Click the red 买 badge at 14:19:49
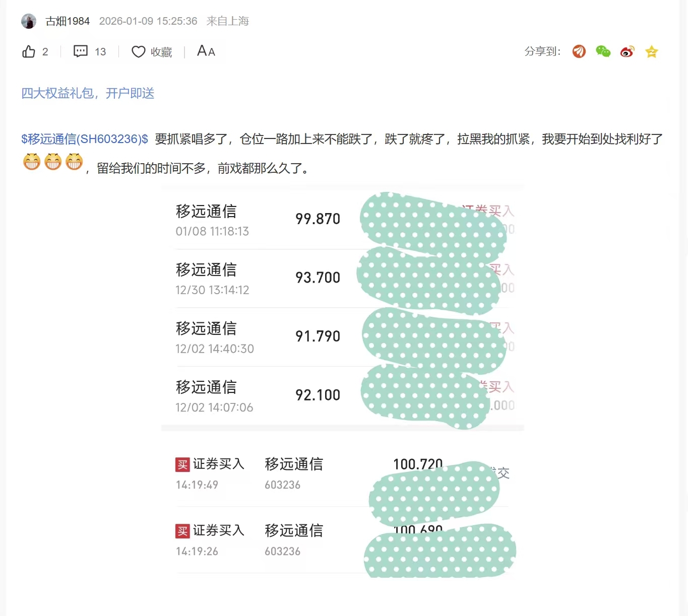This screenshot has height=616, width=688. point(182,464)
